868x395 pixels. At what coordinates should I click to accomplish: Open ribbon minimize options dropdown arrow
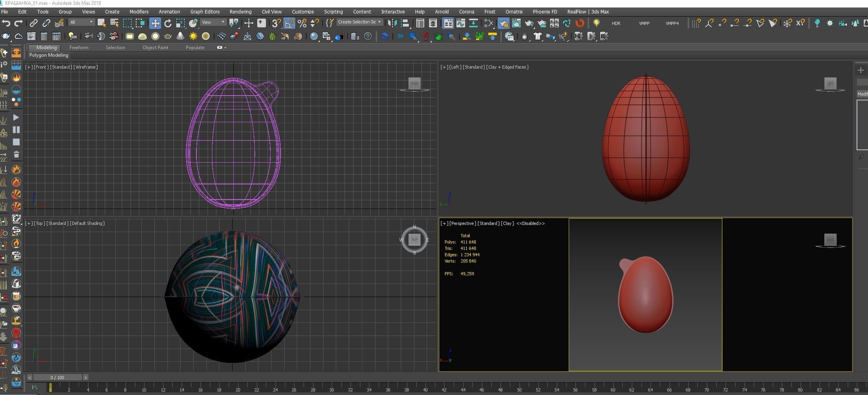click(225, 48)
